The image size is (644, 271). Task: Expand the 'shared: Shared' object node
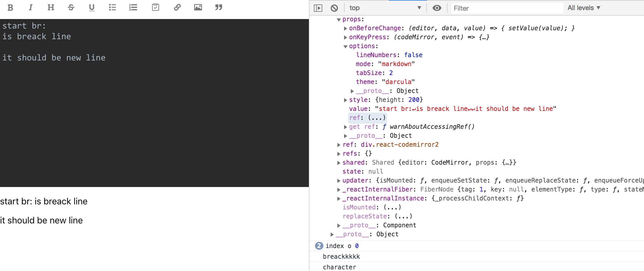pyautogui.click(x=339, y=163)
